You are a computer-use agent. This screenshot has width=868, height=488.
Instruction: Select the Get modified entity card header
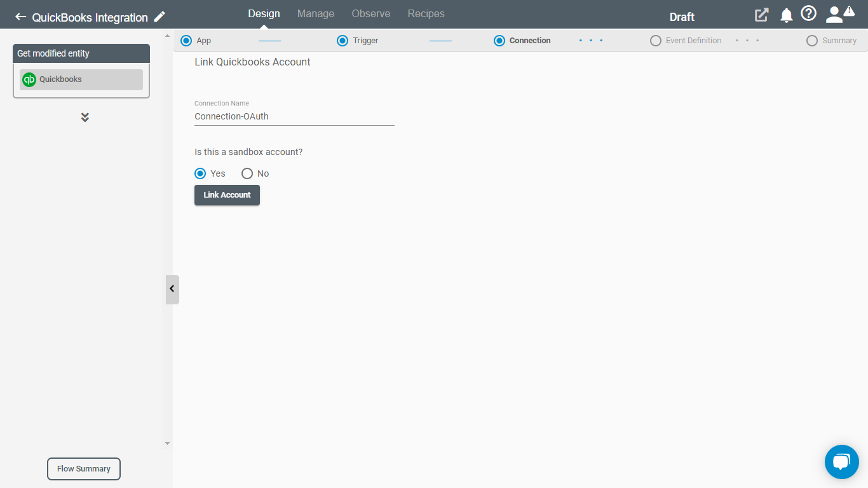pos(81,53)
